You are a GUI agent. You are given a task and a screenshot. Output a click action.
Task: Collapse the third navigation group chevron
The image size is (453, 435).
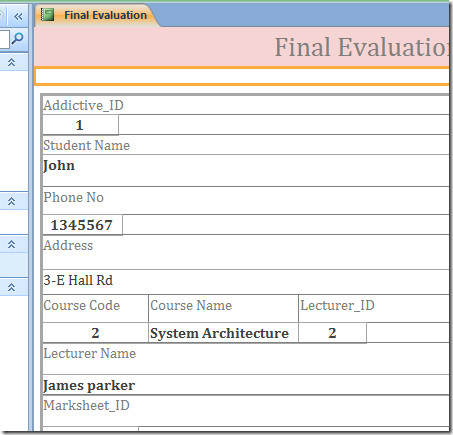(x=11, y=244)
